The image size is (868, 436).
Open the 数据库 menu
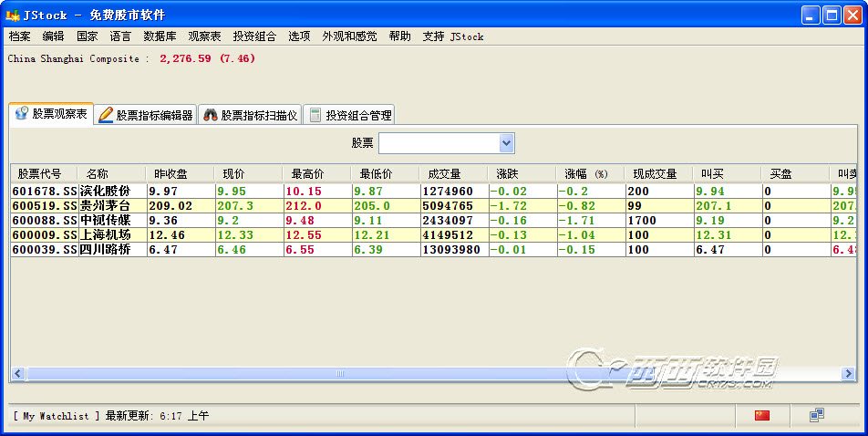tap(160, 36)
